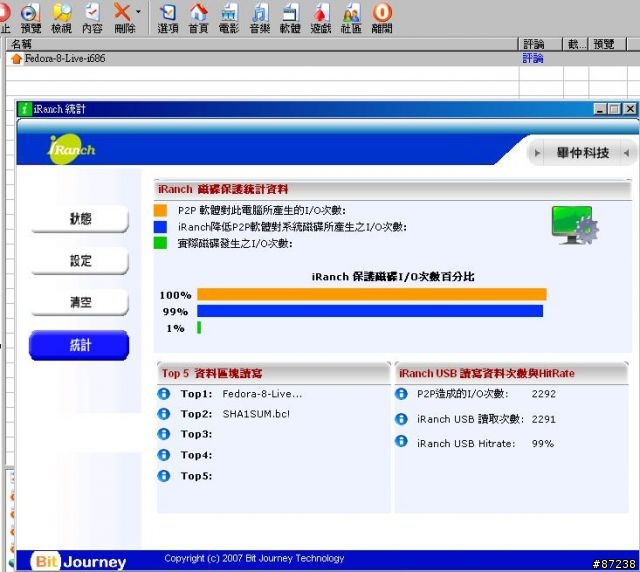
Task: Click the iRanch 統計 window title icon
Action: (x=25, y=109)
